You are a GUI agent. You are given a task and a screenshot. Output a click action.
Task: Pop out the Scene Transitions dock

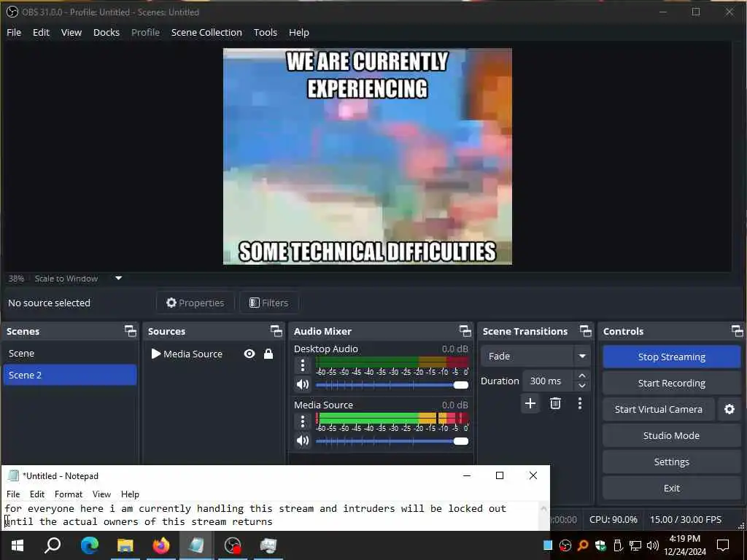(586, 331)
